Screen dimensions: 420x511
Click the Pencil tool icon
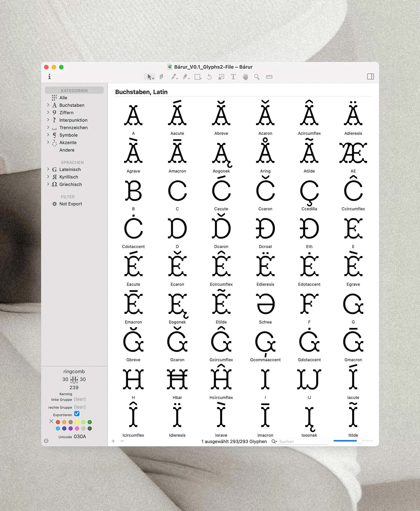185,77
